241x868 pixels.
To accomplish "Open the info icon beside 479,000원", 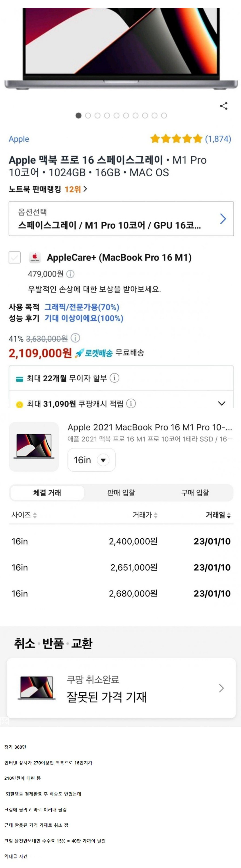I will 70,273.
